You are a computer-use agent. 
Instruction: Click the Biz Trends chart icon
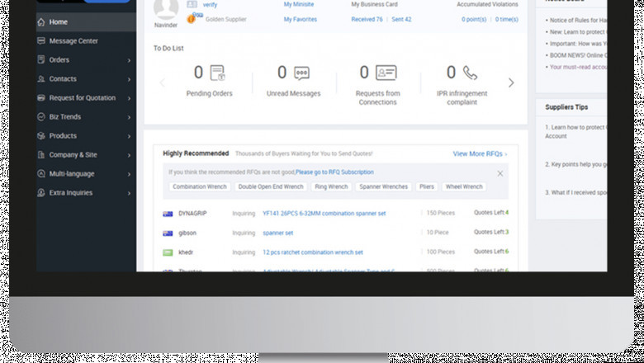pos(41,117)
